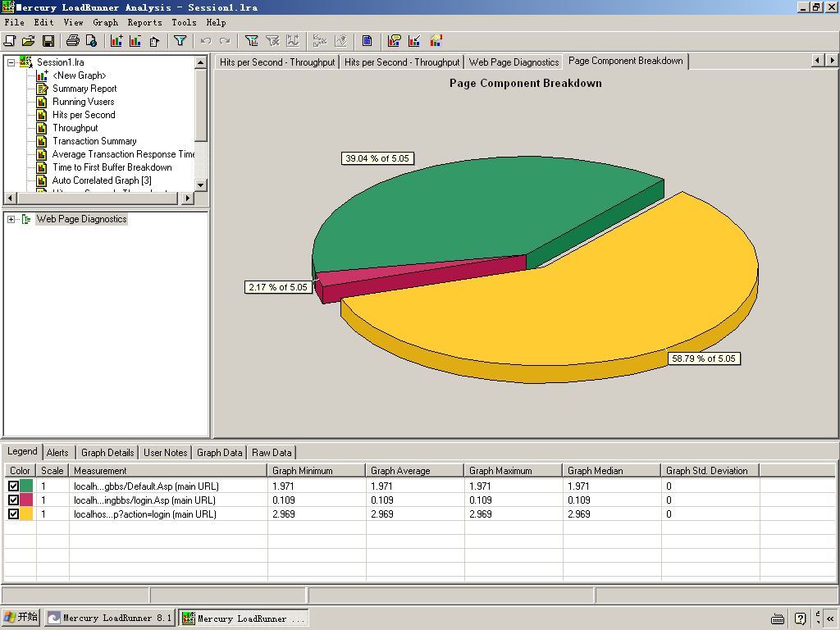The width and height of the screenshot is (840, 630).
Task: Click the Clear filter funnel icon with X
Action: click(272, 41)
